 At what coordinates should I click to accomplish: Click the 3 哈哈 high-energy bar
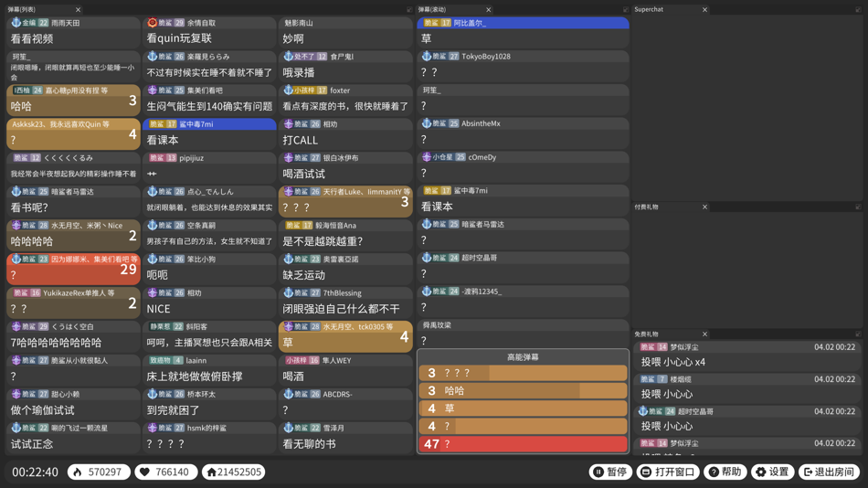(x=523, y=390)
